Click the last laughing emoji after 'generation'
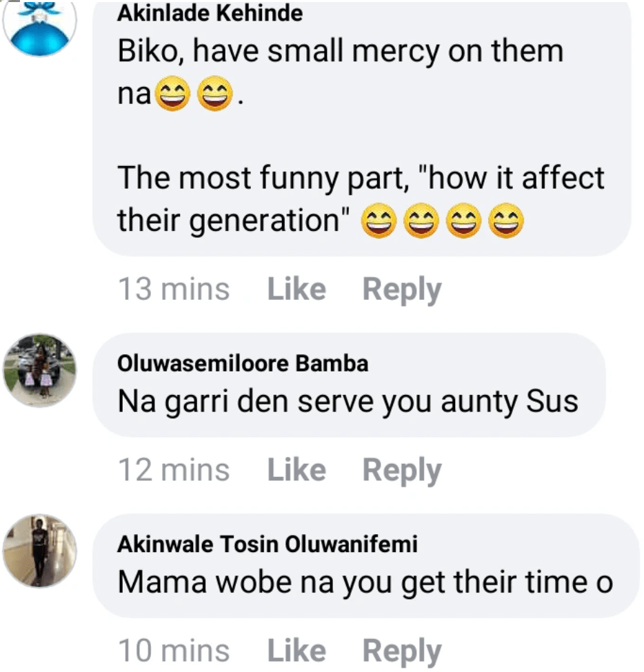The height and width of the screenshot is (672, 644). point(506,222)
